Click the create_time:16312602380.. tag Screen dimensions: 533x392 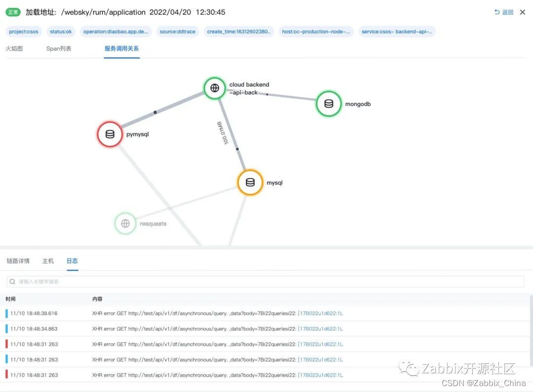click(239, 32)
